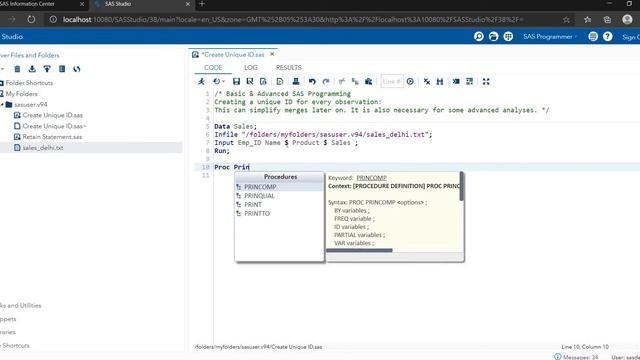The image size is (640, 360).
Task: Run the SAS program (running man icon)
Action: point(202,81)
